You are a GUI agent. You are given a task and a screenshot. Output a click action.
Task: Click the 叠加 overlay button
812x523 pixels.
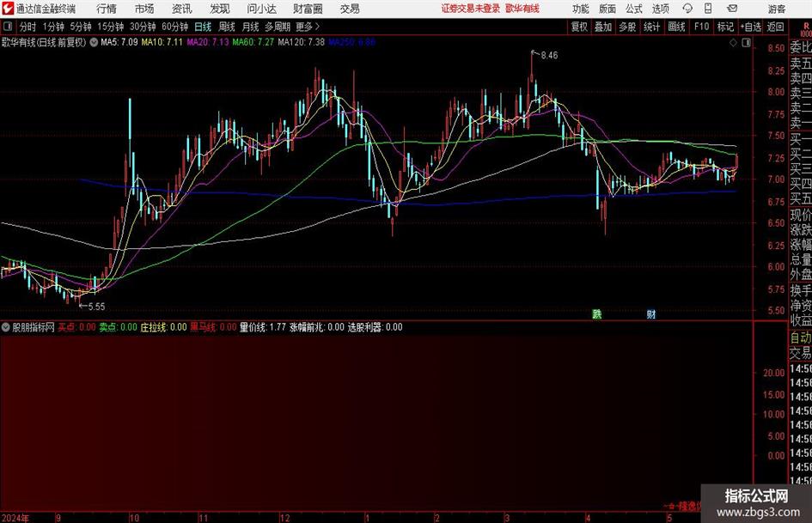[x=603, y=27]
